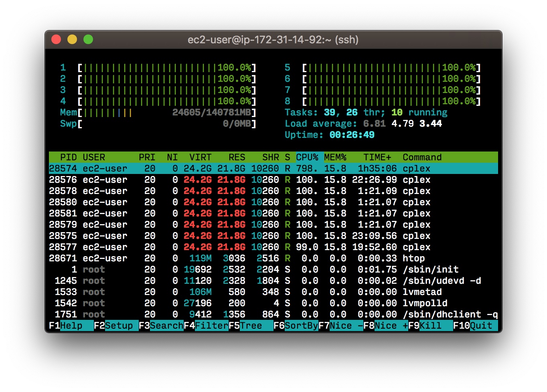Sort by the CPU% column header
The width and height of the screenshot is (547, 392).
(x=307, y=157)
